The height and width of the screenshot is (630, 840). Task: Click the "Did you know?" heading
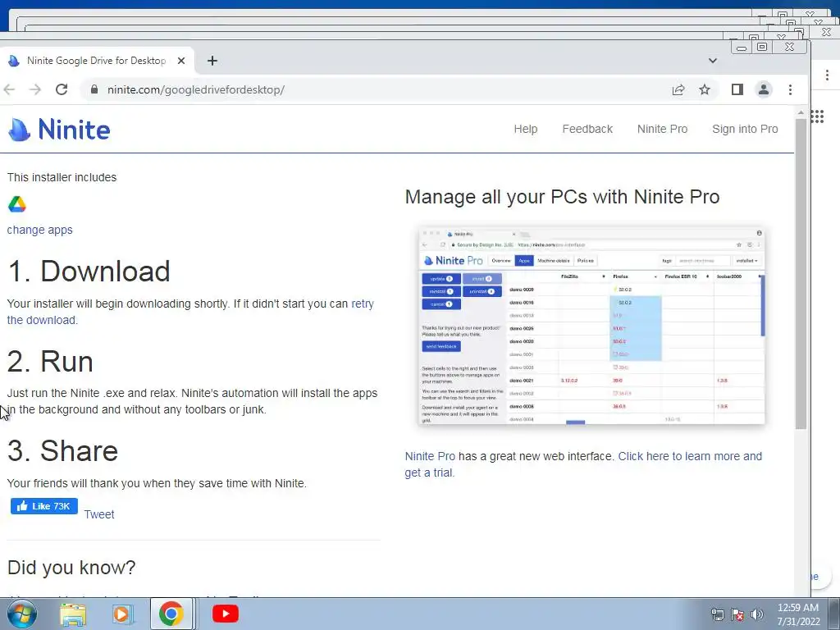click(x=72, y=568)
